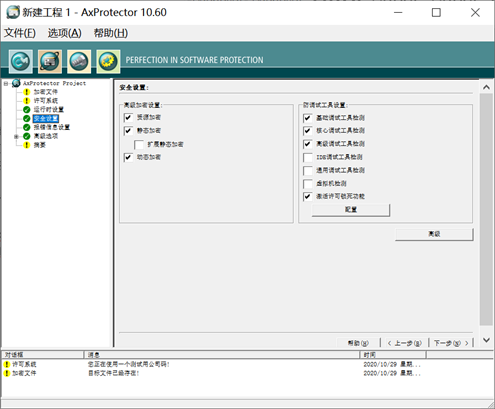Click the 配置 button
This screenshot has width=495, height=409.
351,210
